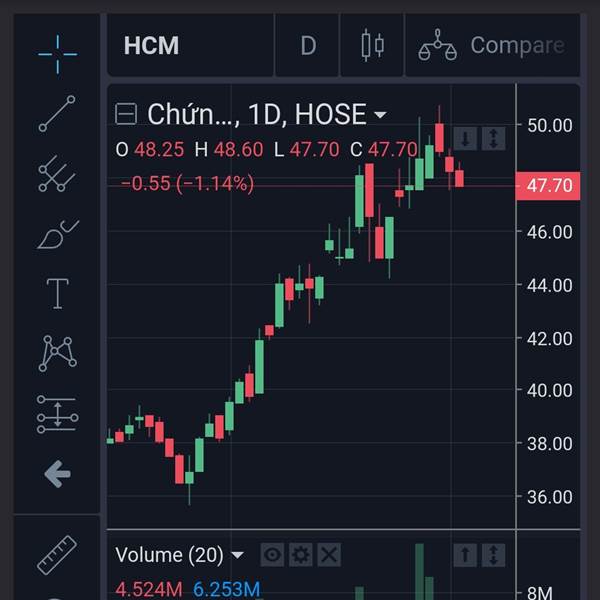Select the brush drawing tool
Screen dimensions: 600x600
(x=58, y=234)
